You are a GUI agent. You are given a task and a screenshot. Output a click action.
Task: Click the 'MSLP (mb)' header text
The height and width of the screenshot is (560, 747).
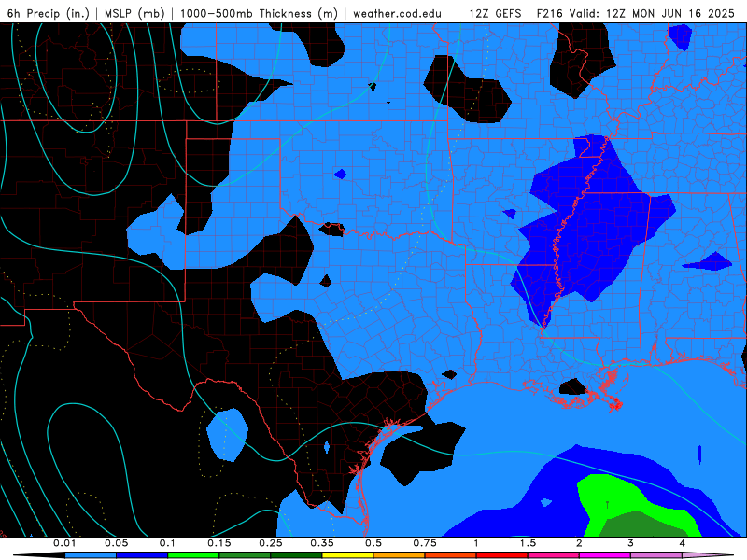134,14
